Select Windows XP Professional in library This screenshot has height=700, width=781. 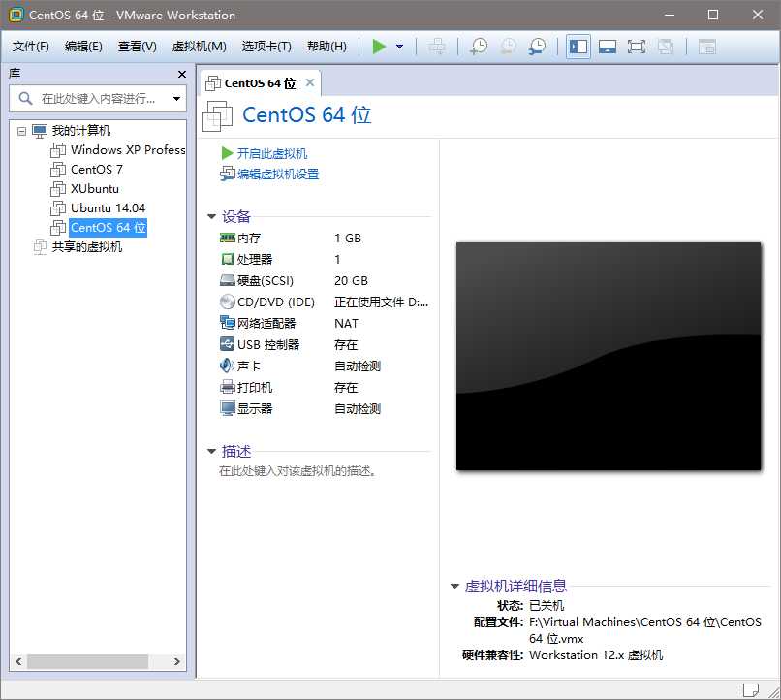tap(118, 150)
